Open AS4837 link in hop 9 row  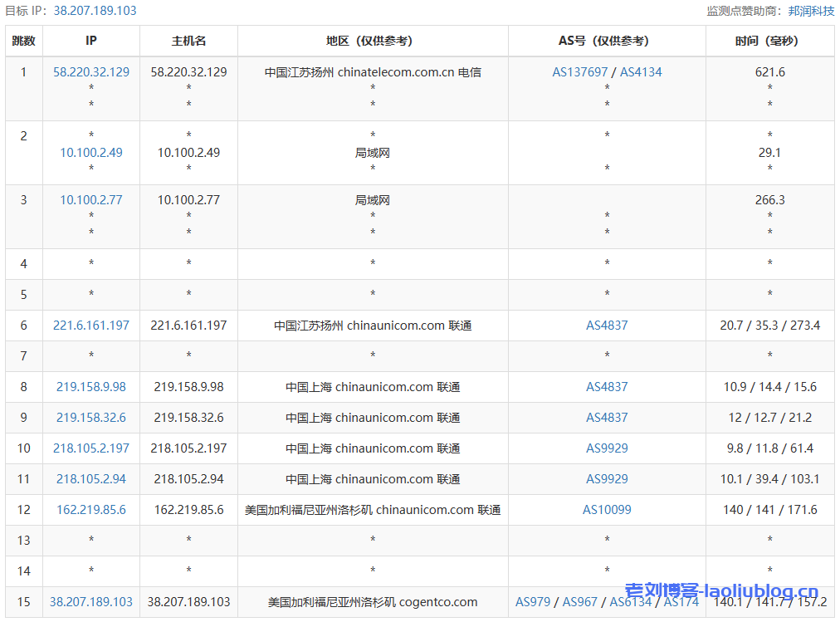tap(607, 418)
